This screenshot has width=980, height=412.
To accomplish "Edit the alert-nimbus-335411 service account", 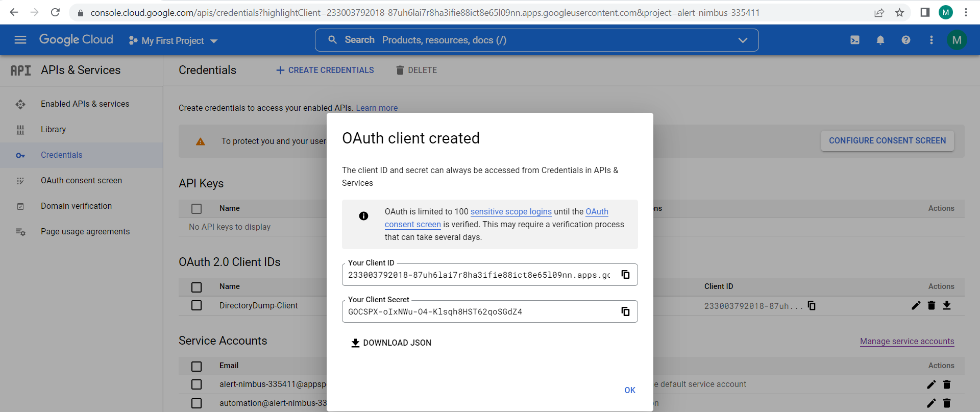I will coord(932,384).
